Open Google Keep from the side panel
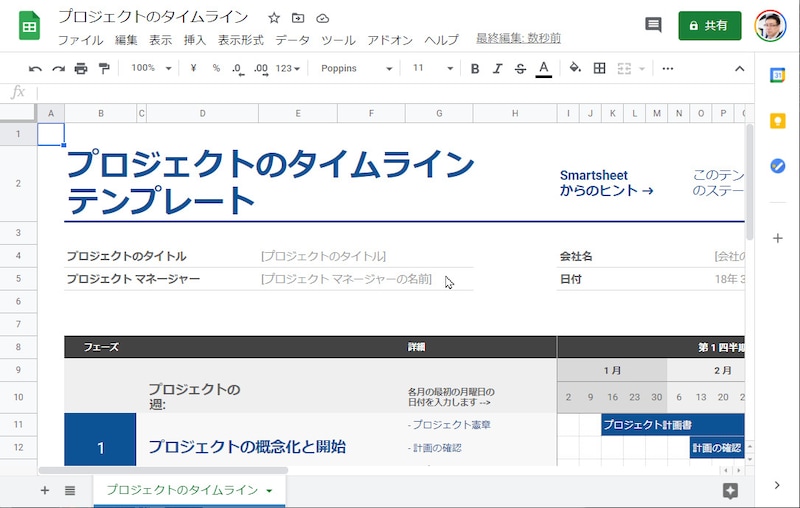800x508 pixels. click(x=777, y=121)
